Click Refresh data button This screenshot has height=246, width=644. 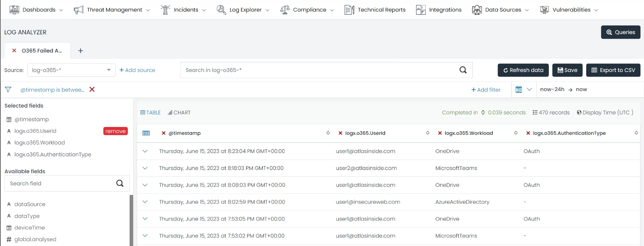pos(523,70)
